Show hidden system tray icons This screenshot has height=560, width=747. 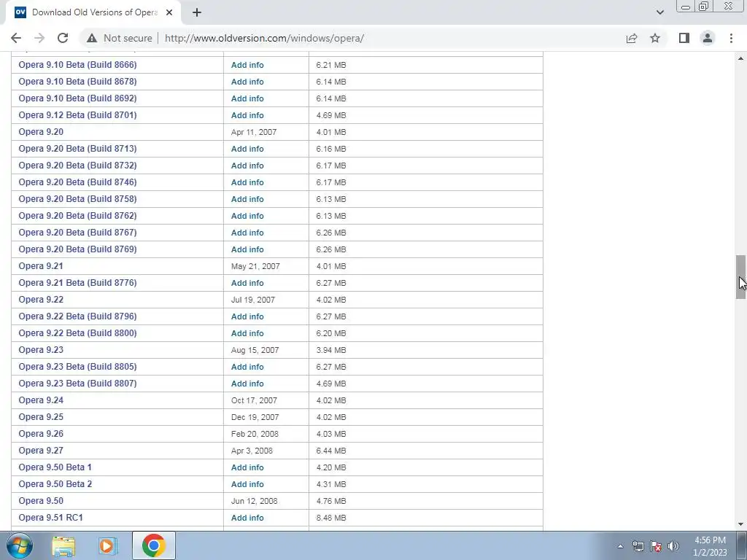(620, 547)
